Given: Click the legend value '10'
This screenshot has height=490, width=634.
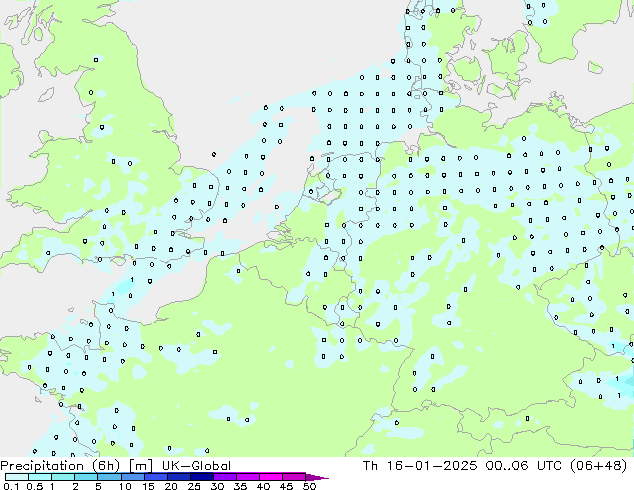Looking at the screenshot, I should tap(125, 486).
